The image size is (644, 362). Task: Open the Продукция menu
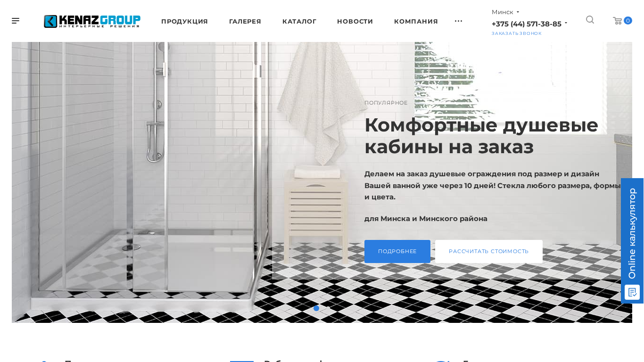coord(184,21)
